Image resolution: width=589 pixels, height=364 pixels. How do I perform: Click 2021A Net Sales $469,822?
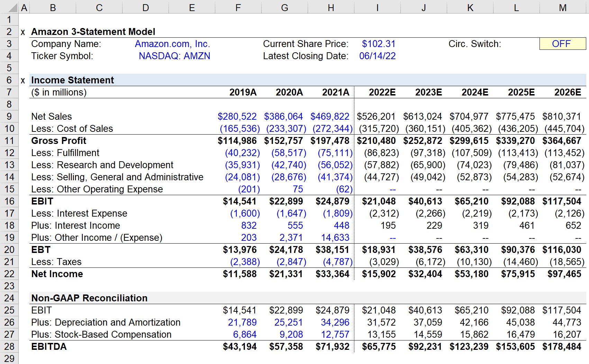(330, 117)
